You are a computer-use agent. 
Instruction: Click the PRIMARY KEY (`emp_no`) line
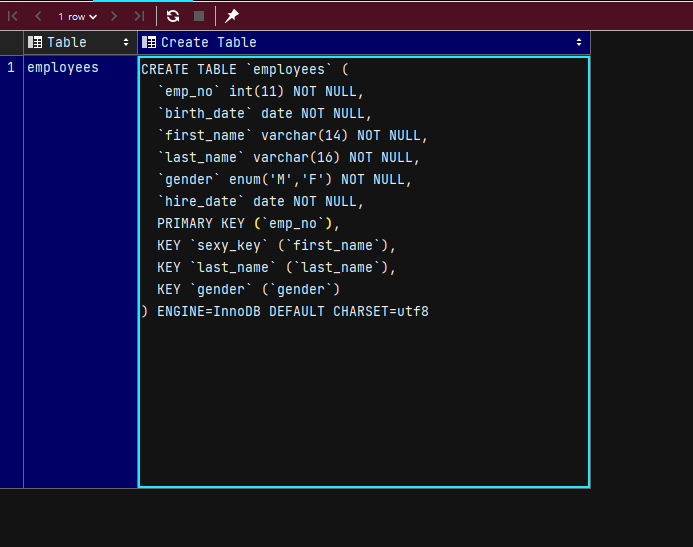(248, 224)
